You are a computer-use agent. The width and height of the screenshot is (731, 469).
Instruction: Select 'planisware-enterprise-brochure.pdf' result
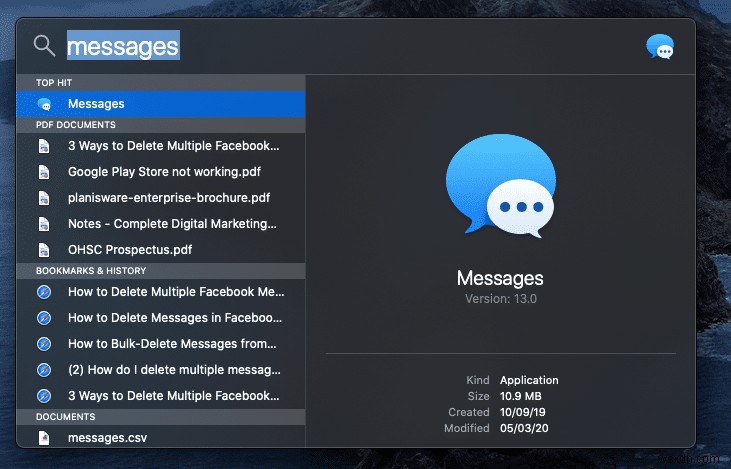[161, 198]
